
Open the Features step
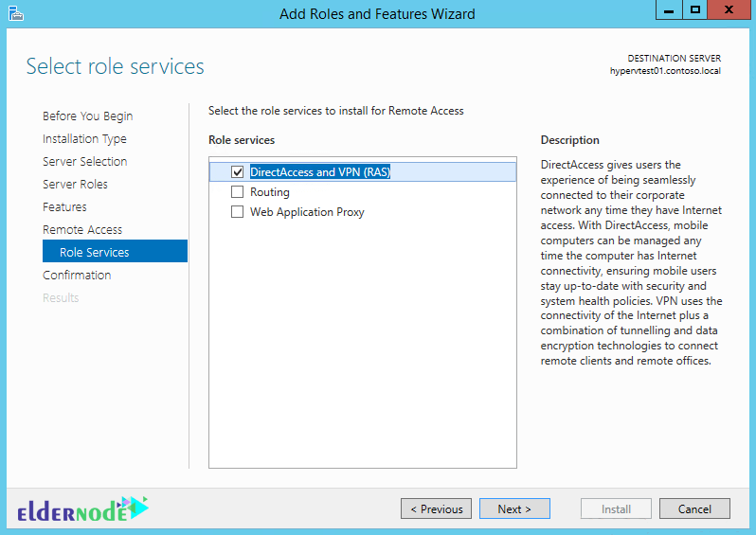[x=64, y=206]
